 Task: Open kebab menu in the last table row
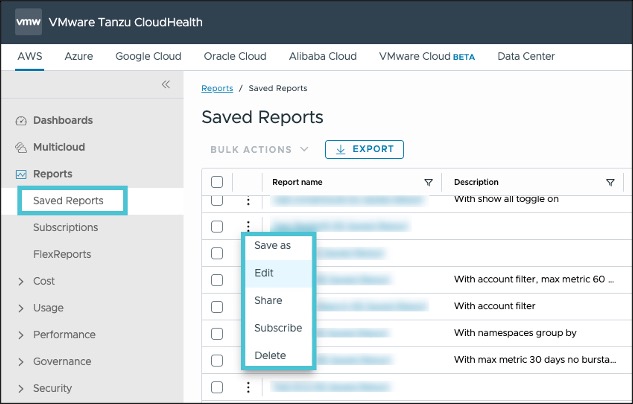tap(248, 387)
